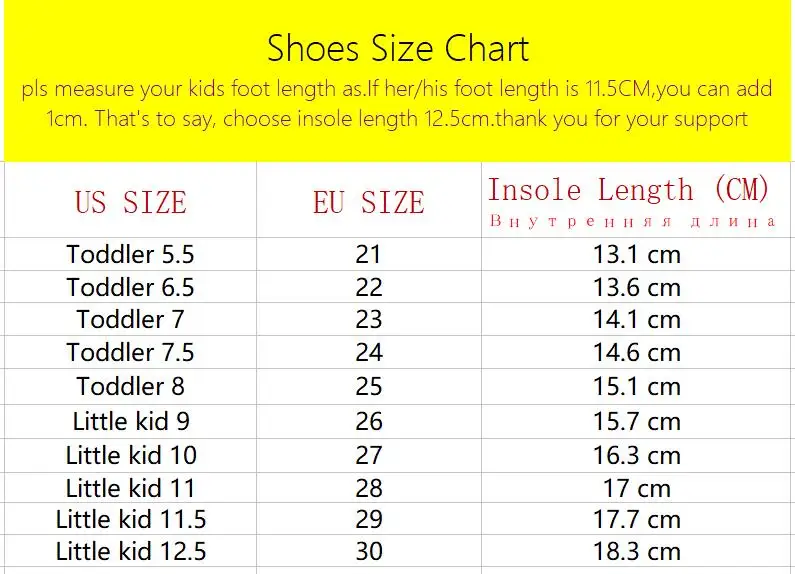Image resolution: width=795 pixels, height=574 pixels.
Task: Select the US SIZE column header
Action: coord(131,202)
